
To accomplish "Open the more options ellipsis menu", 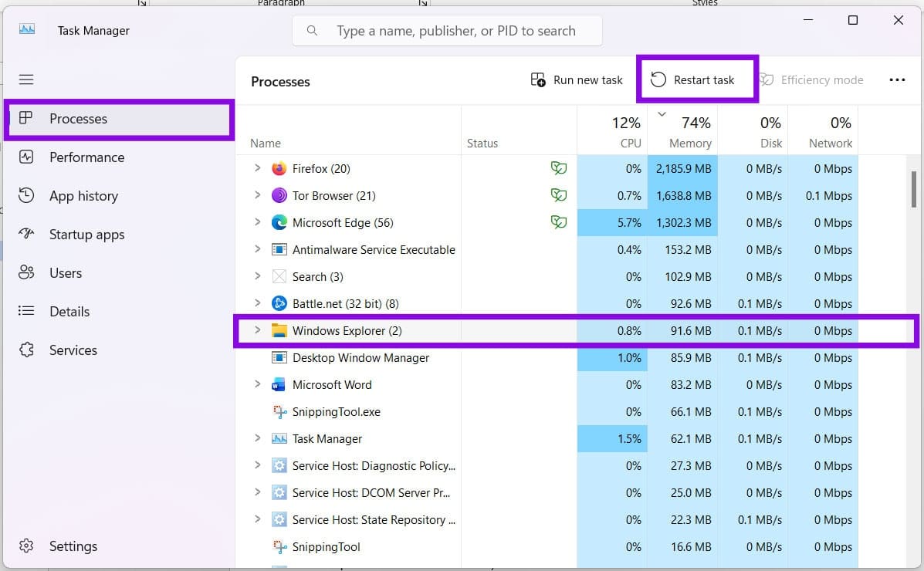I will (897, 80).
